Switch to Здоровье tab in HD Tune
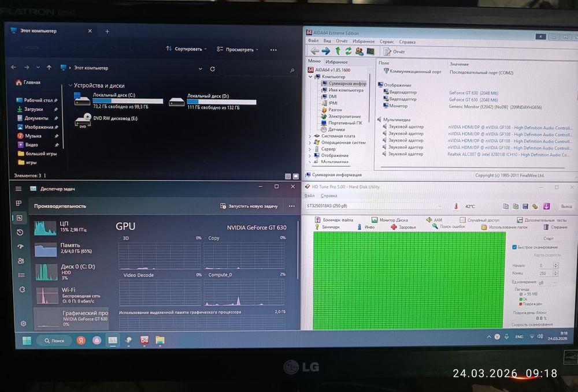The image size is (578, 392). tap(403, 227)
